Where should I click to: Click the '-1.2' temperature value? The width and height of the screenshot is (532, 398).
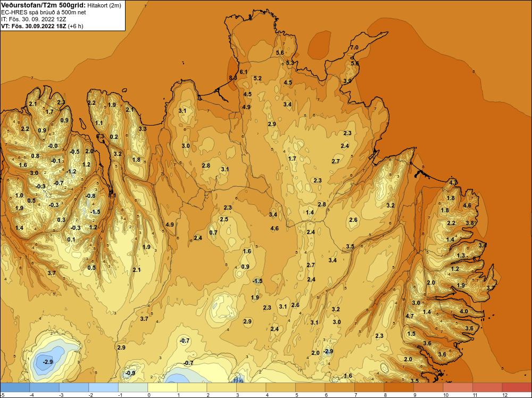pos(71,172)
